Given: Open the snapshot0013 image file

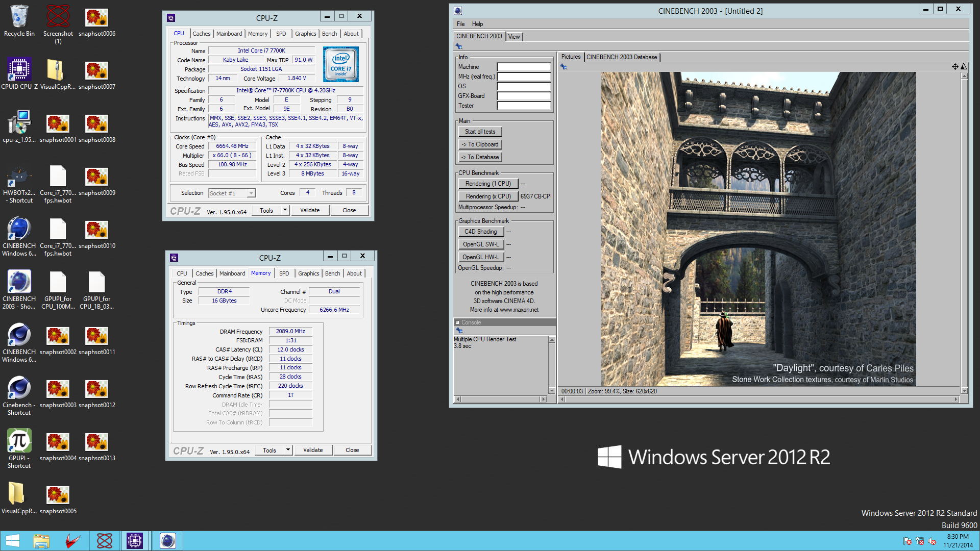Looking at the screenshot, I should coord(97,445).
